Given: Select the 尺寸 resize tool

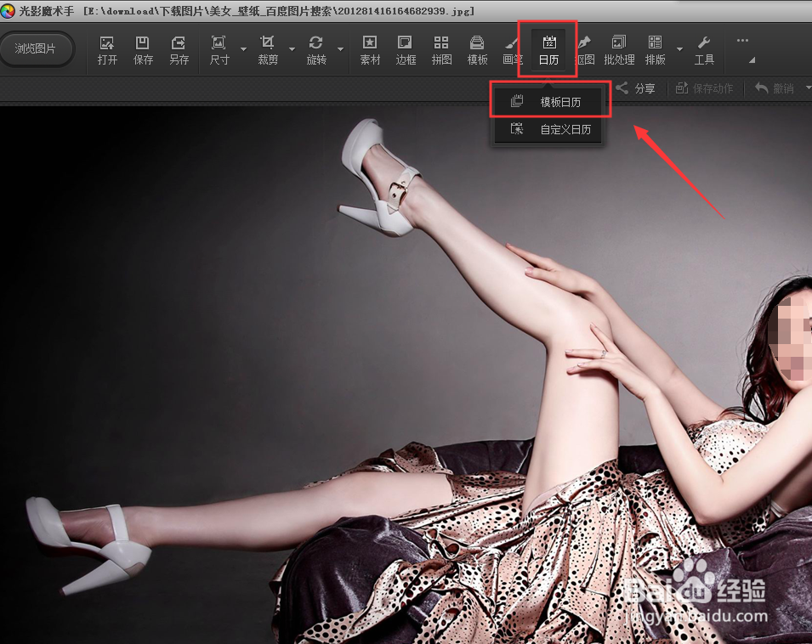Looking at the screenshot, I should pyautogui.click(x=219, y=50).
